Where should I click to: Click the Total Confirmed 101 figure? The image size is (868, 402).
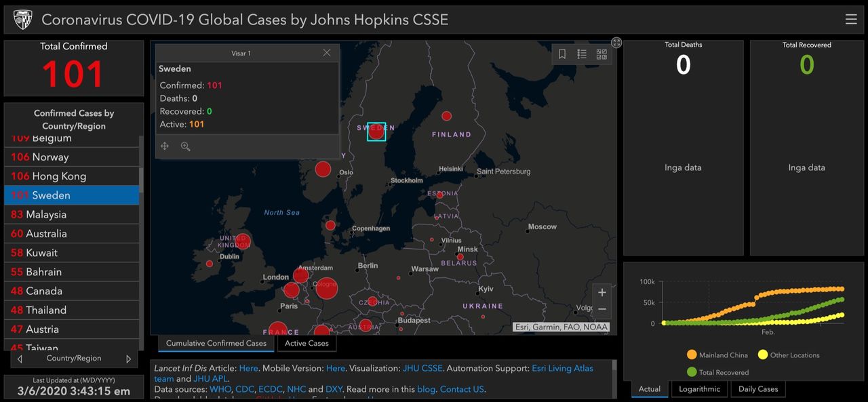click(73, 73)
